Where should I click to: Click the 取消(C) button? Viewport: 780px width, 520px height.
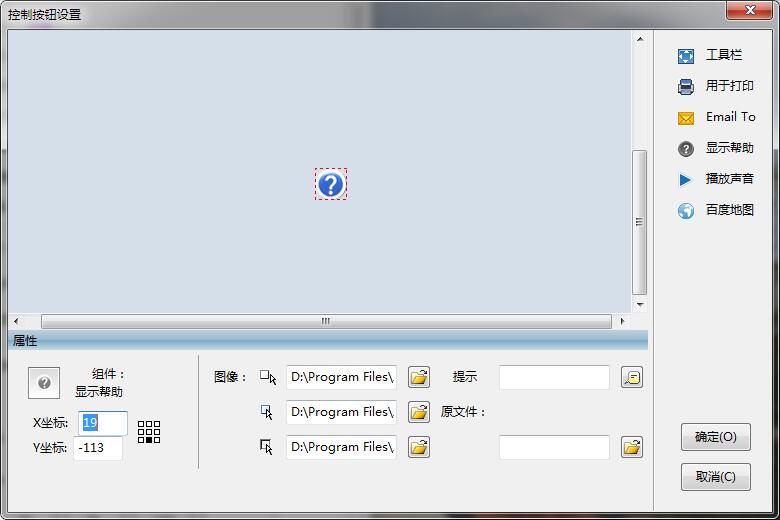pyautogui.click(x=715, y=477)
